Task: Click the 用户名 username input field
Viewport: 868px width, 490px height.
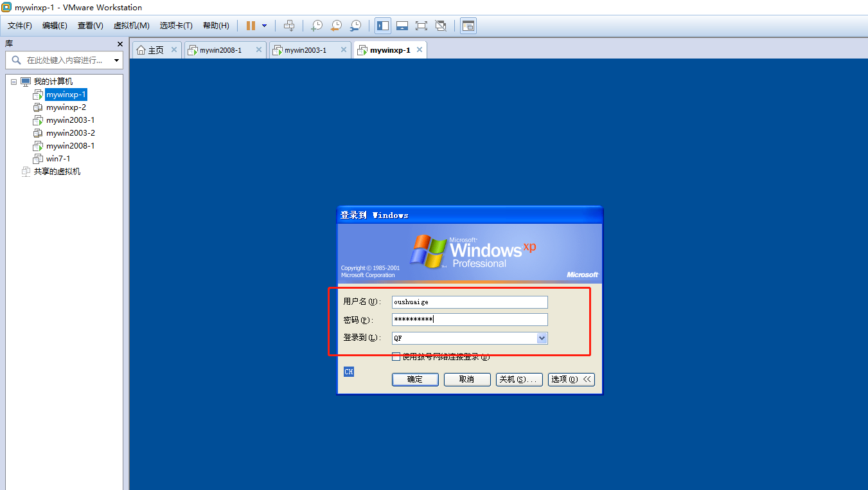Action: point(470,302)
